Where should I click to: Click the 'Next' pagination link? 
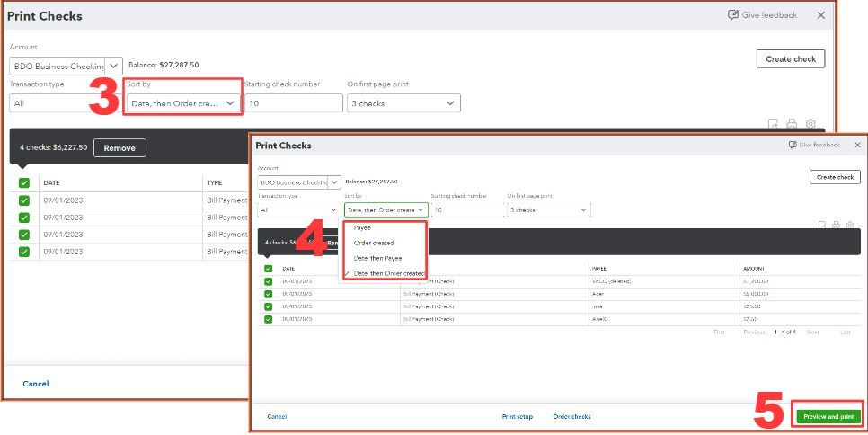point(812,332)
